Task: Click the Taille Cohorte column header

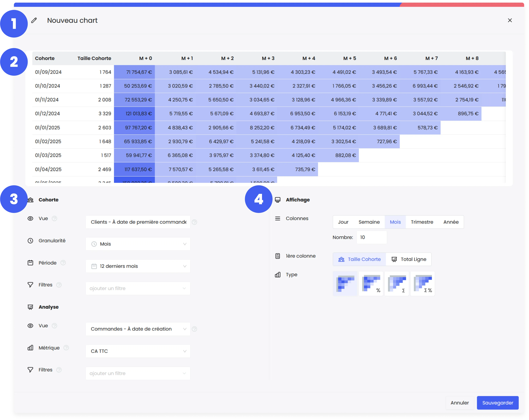Action: pos(94,58)
